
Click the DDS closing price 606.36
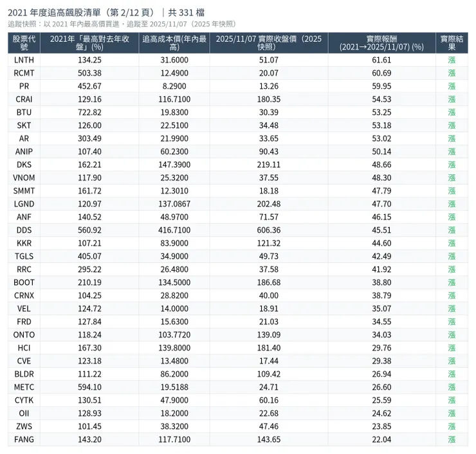[x=268, y=230]
